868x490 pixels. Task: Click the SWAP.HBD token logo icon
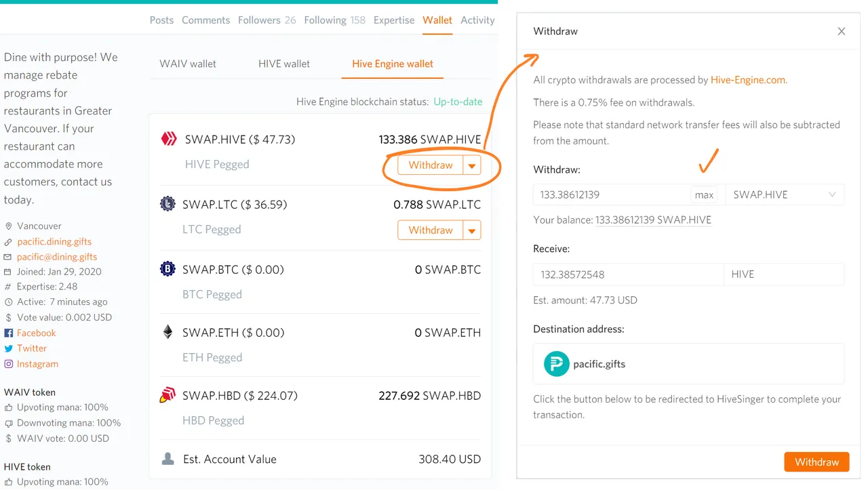(167, 395)
